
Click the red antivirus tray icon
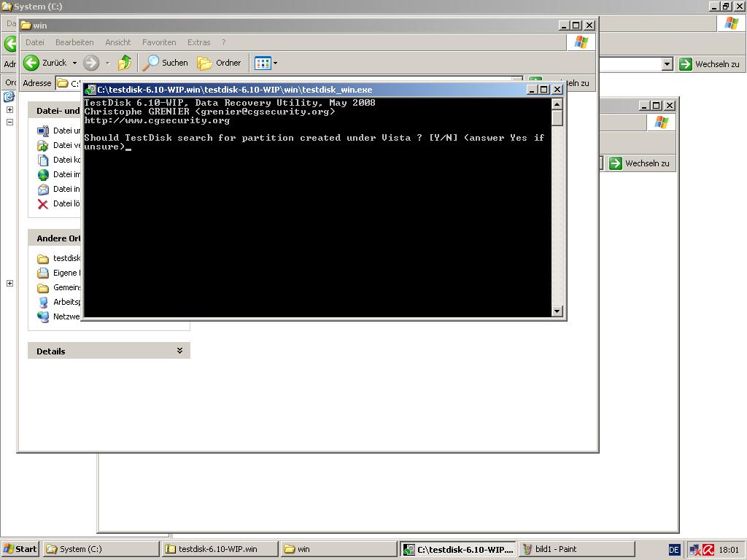tap(708, 550)
